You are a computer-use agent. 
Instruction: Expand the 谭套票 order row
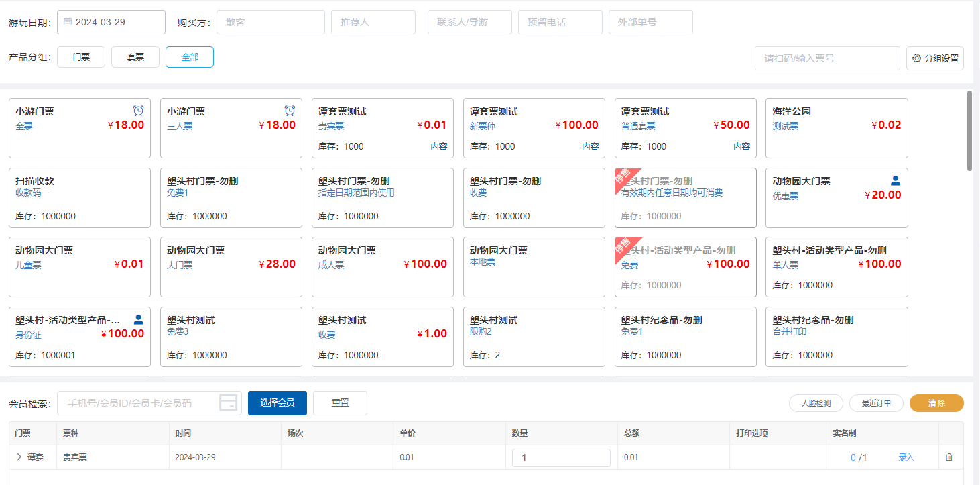coord(19,457)
